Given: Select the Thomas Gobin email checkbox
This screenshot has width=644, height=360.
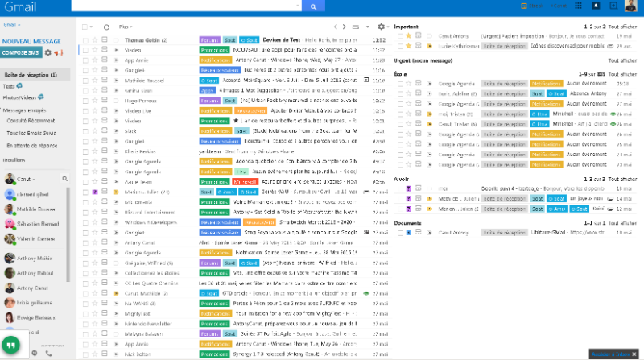Looking at the screenshot, I should coord(85,40).
